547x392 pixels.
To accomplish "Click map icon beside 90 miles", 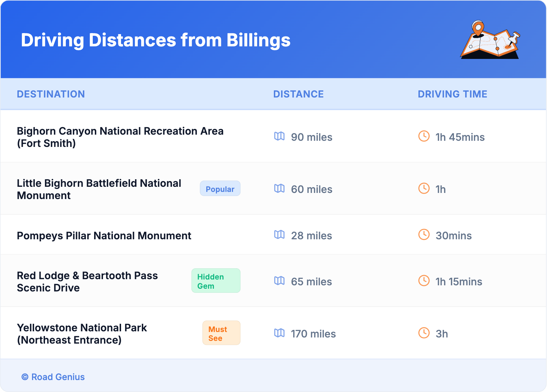I will 279,136.
